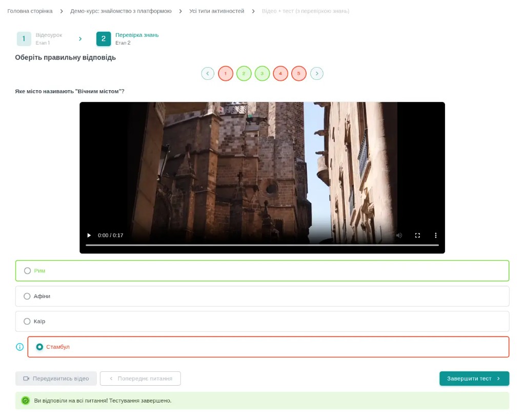The width and height of the screenshot is (525, 420).
Task: Open Демо-курс breadcrumb link
Action: pos(121,11)
